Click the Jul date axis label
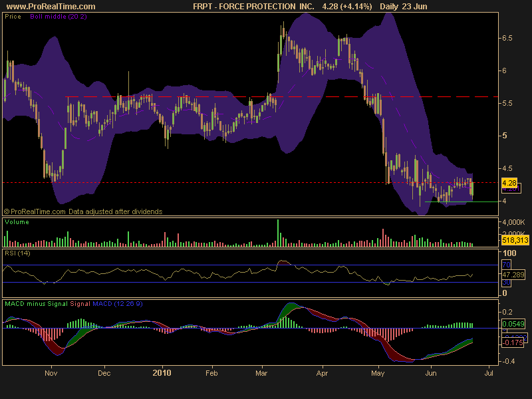Screen dimensions: 532x399 pyautogui.click(x=489, y=373)
